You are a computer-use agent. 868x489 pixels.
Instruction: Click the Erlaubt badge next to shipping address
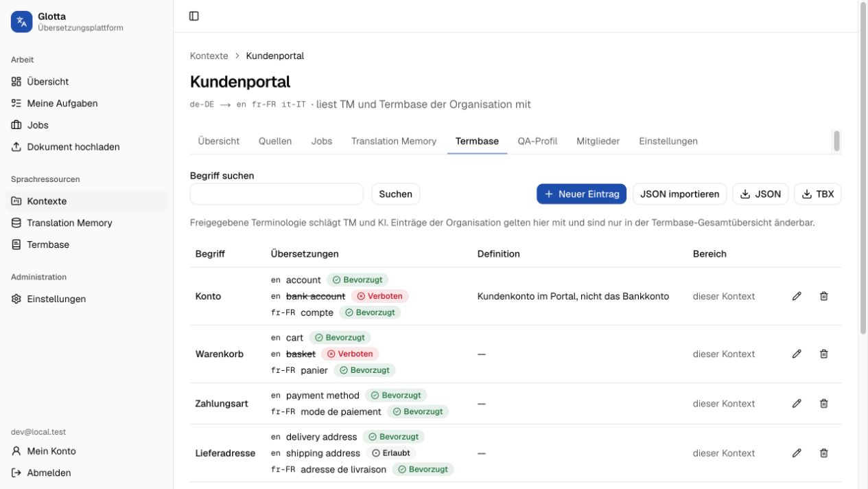click(390, 453)
